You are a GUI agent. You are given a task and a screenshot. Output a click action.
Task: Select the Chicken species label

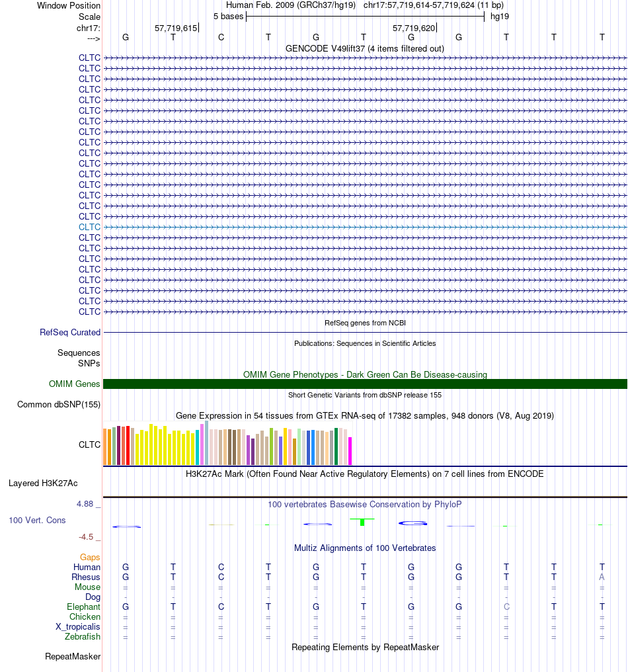point(85,616)
